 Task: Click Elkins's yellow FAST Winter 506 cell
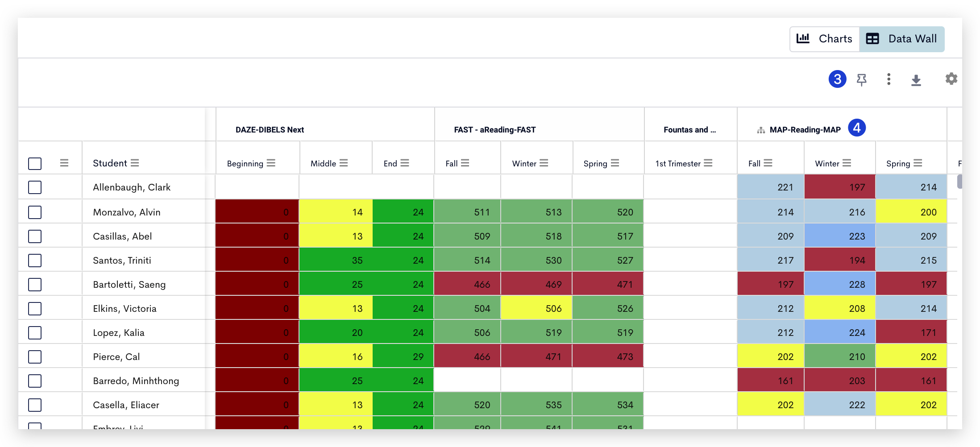coord(536,308)
